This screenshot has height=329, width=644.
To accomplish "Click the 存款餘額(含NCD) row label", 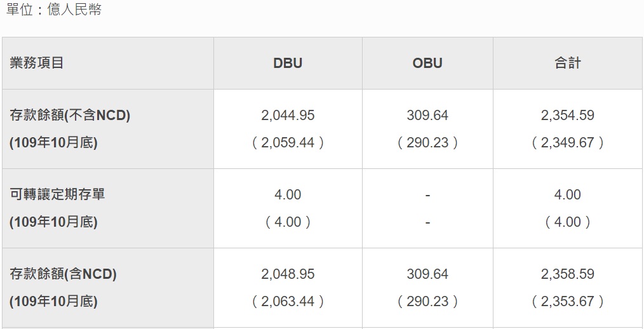I will [x=64, y=274].
